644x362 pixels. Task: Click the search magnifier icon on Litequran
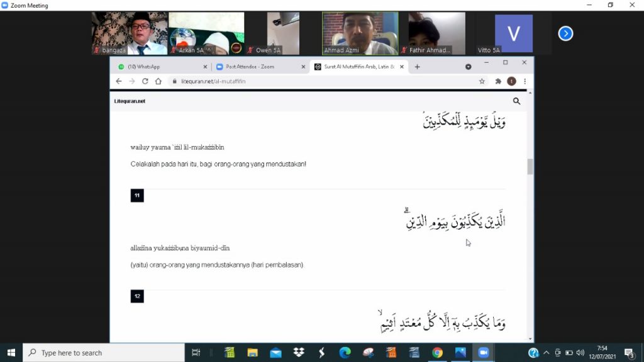516,101
